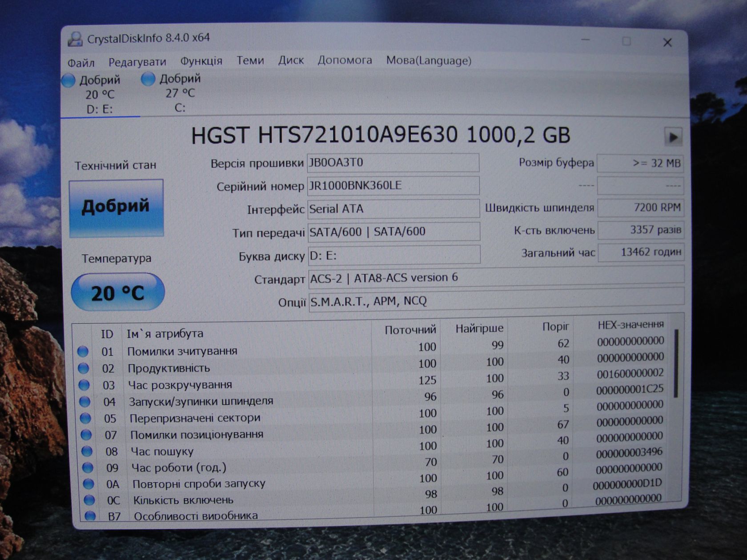Click the 13462 годин total hours value
The width and height of the screenshot is (747, 560).
[641, 252]
